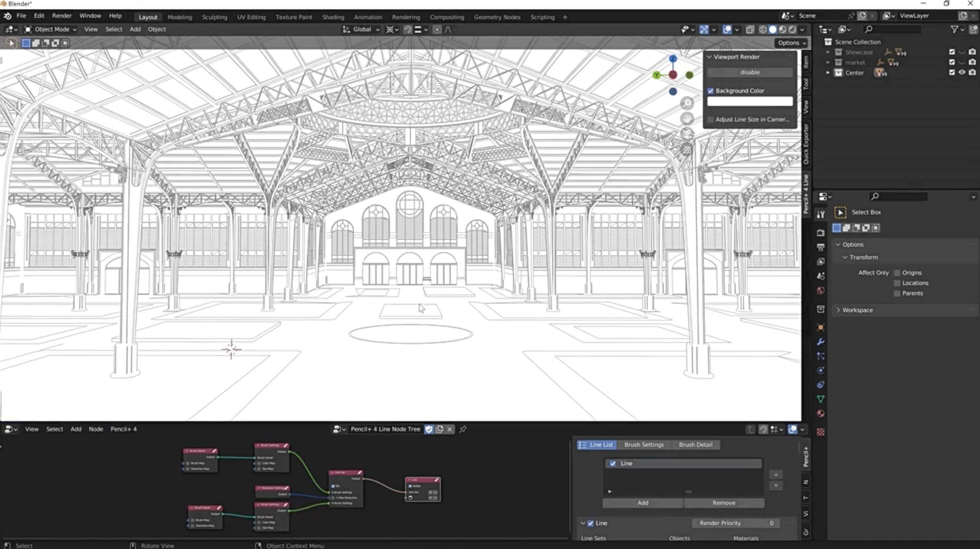980x549 pixels.
Task: Enable Adjust Line Size in Camera checkbox
Action: pyautogui.click(x=710, y=120)
